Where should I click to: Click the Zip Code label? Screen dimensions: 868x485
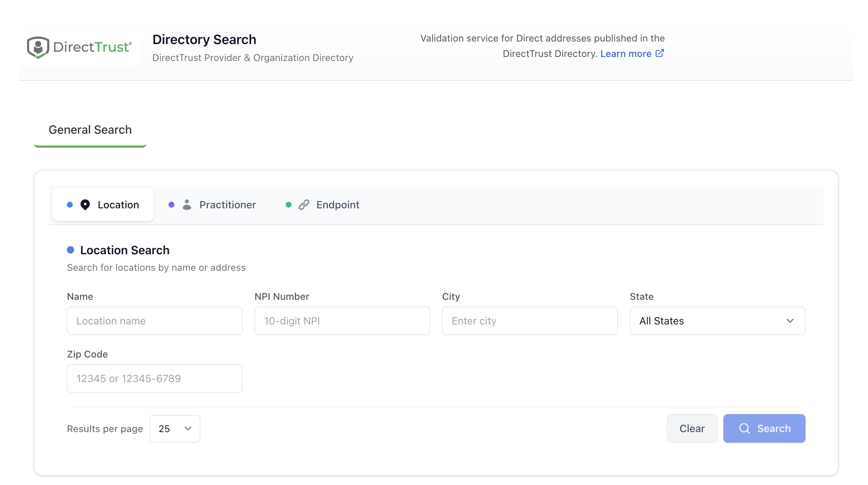coord(87,354)
